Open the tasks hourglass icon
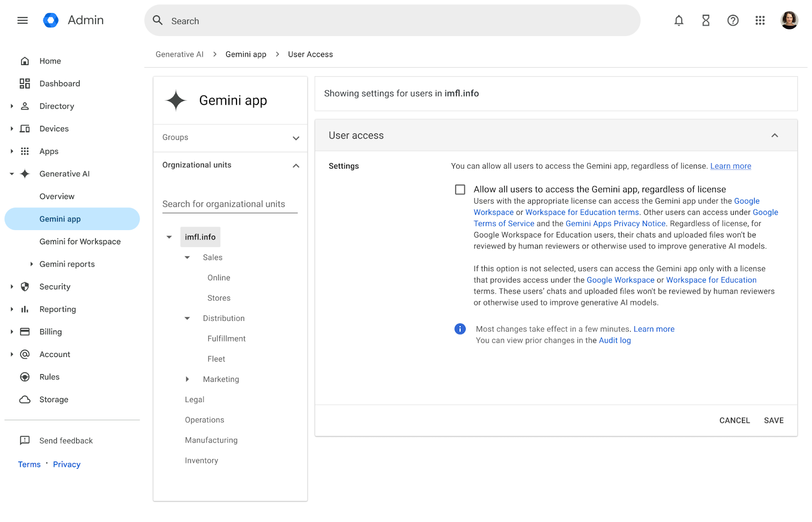The width and height of the screenshot is (812, 522). [x=705, y=20]
